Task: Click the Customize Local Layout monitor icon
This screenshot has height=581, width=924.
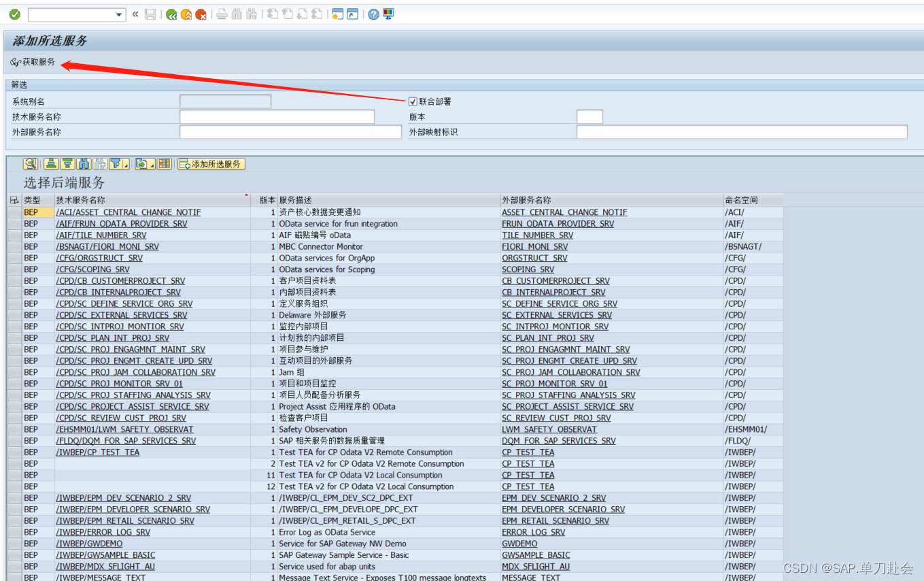Action: click(388, 14)
